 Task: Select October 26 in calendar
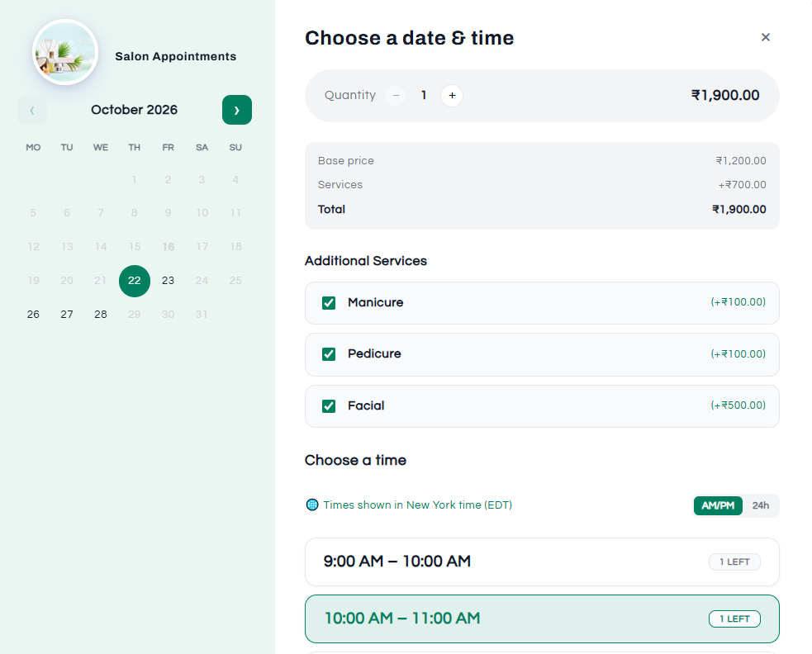click(x=33, y=315)
